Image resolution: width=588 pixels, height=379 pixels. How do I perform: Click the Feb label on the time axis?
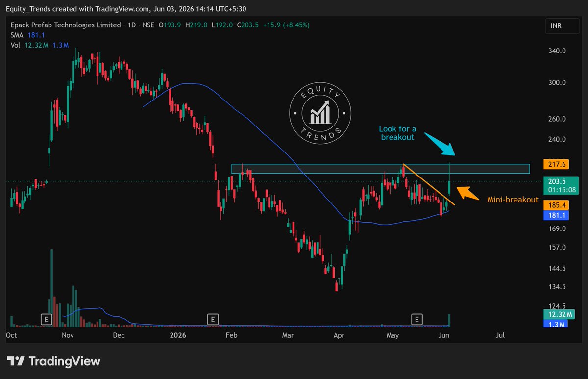click(231, 336)
